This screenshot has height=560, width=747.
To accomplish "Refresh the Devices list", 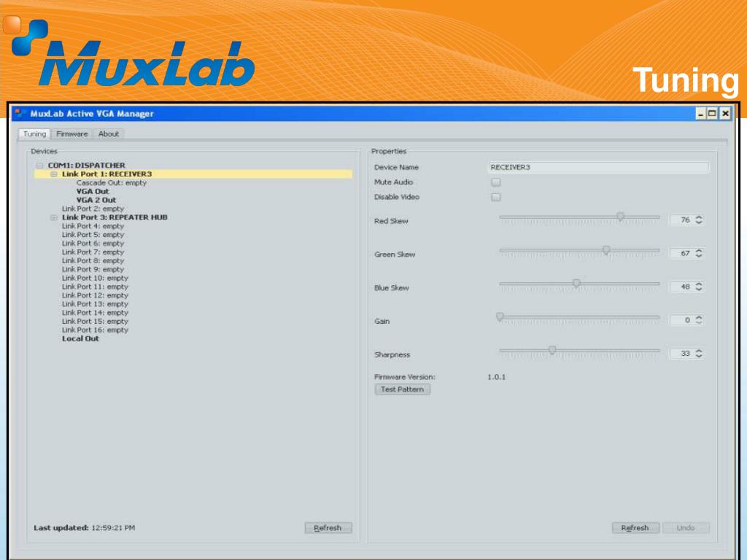I will (328, 528).
